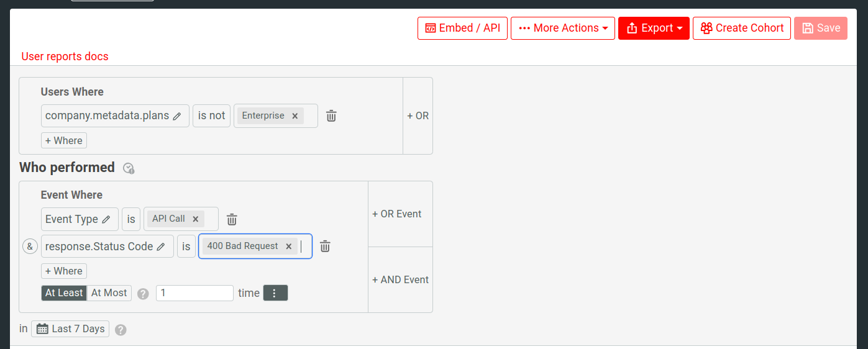The width and height of the screenshot is (868, 349).
Task: Remove the 400 Bad Request tag
Action: click(289, 247)
